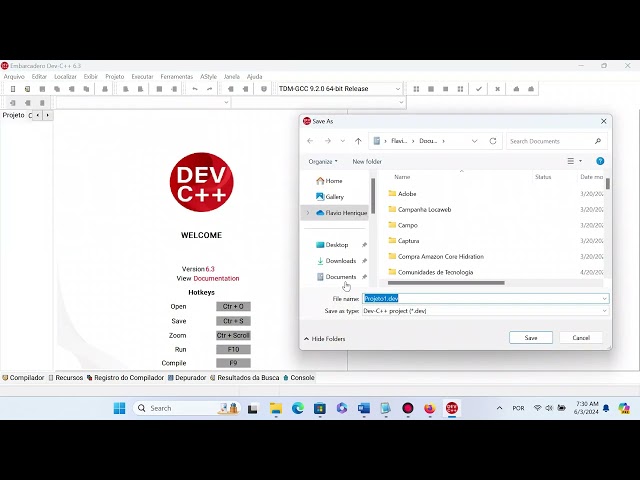
Task: Open the Arquivo menu
Action: [14, 77]
